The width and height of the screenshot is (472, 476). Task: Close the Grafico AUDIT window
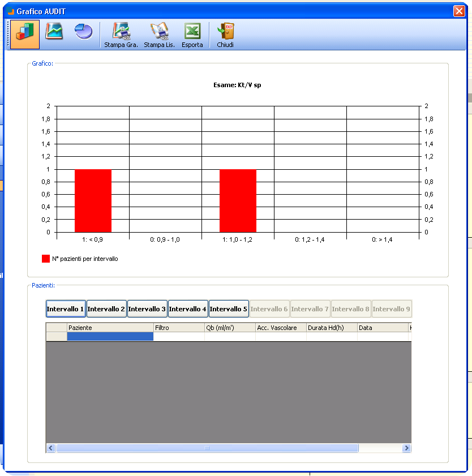pyautogui.click(x=459, y=11)
